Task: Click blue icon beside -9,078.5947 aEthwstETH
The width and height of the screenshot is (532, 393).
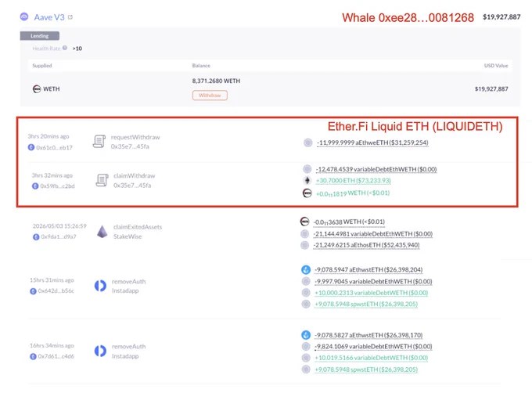Action: click(306, 270)
